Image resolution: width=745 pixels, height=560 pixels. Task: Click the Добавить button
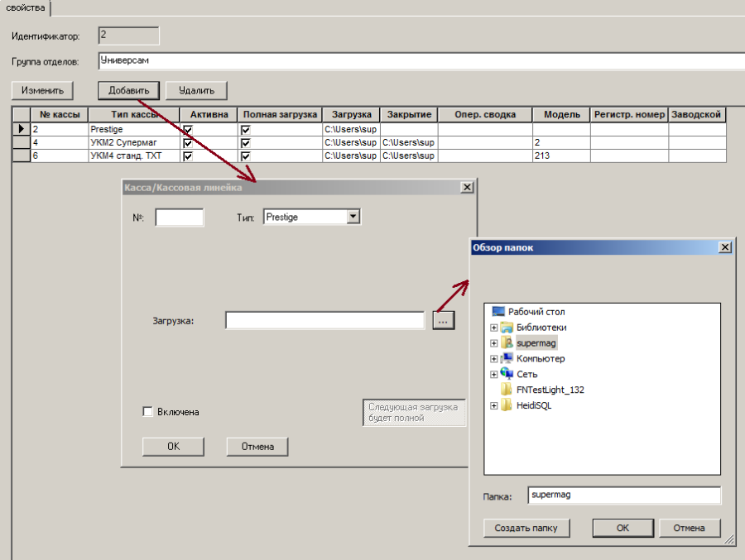coord(129,90)
